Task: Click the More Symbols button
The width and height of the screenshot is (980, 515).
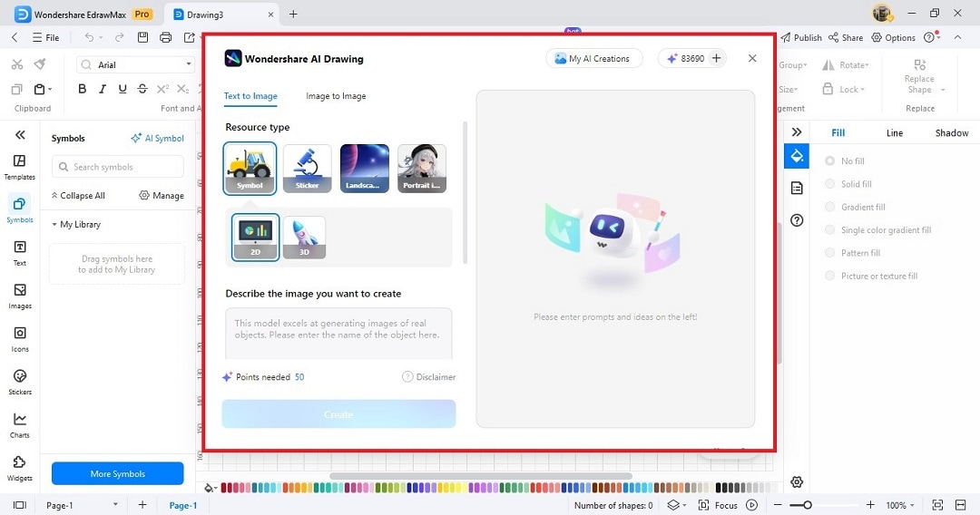Action: (x=117, y=474)
